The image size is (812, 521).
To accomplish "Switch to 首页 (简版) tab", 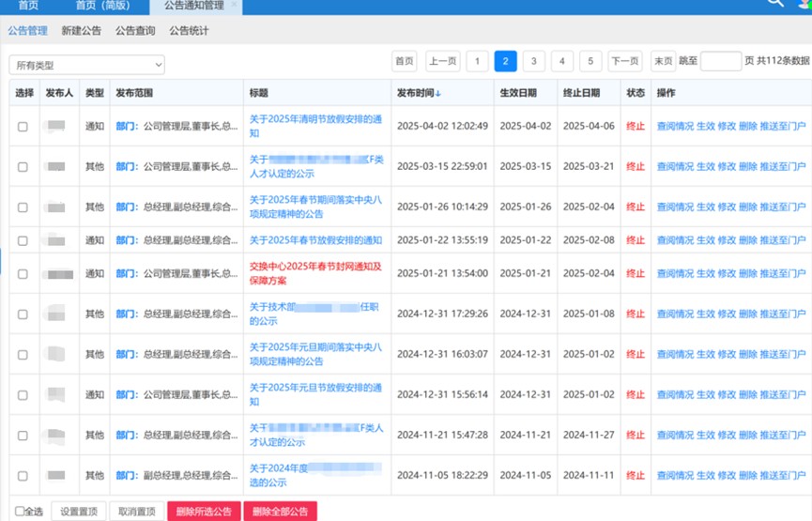I will point(103,6).
